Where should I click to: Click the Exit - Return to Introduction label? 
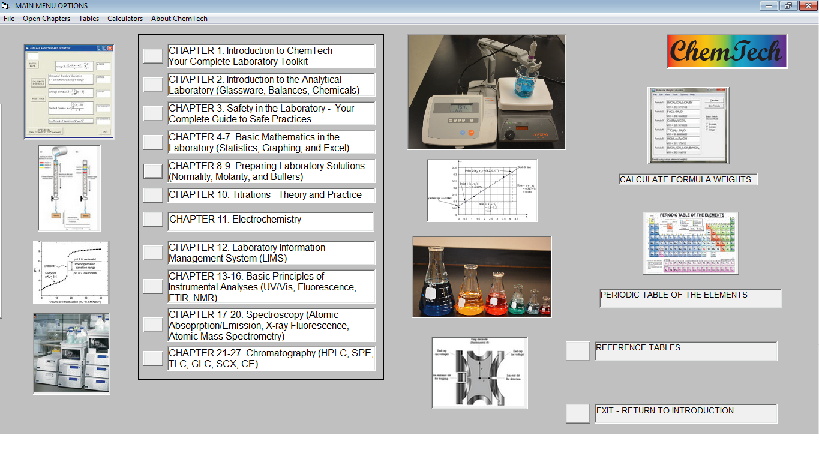pos(686,414)
